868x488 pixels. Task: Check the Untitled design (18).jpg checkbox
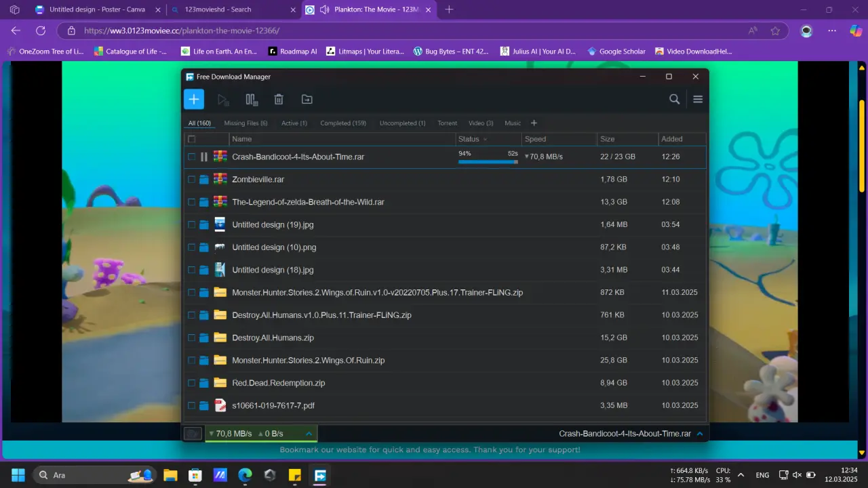click(192, 270)
